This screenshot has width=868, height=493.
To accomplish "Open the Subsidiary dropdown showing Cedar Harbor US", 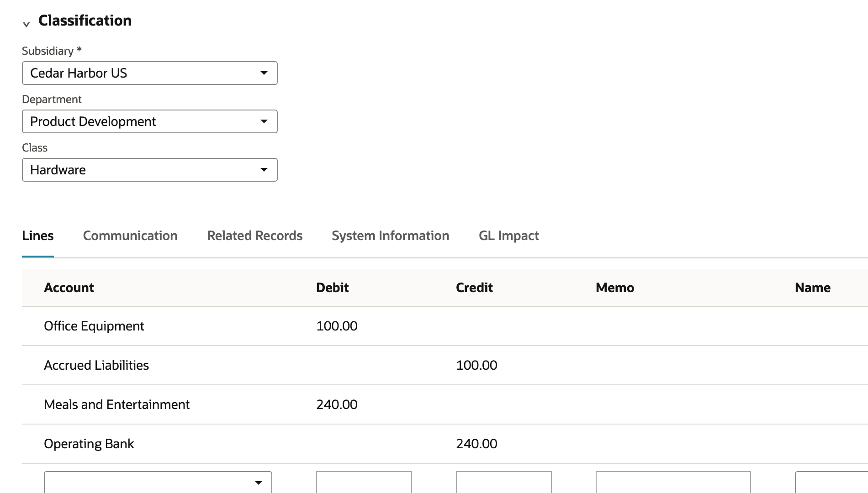I will [x=150, y=73].
